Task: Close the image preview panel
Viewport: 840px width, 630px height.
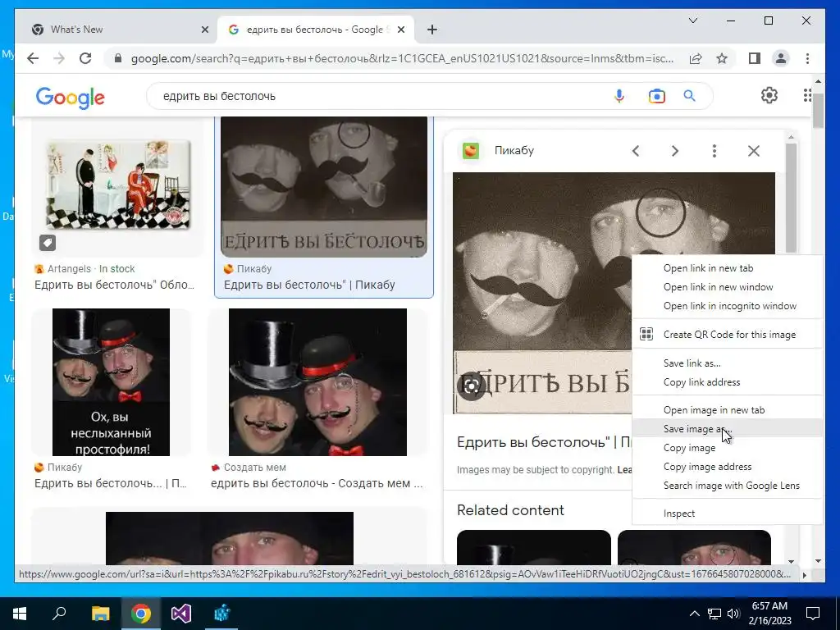Action: [x=754, y=151]
